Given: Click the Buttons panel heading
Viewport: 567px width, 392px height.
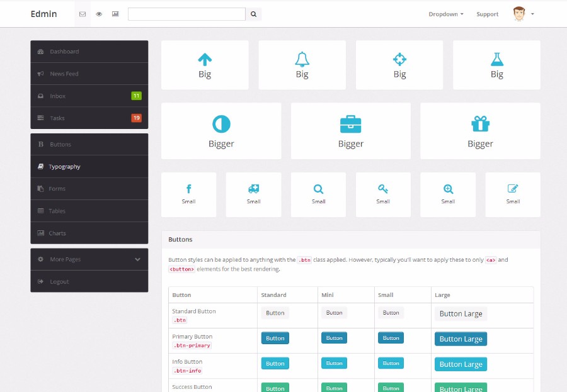Looking at the screenshot, I should point(180,240).
